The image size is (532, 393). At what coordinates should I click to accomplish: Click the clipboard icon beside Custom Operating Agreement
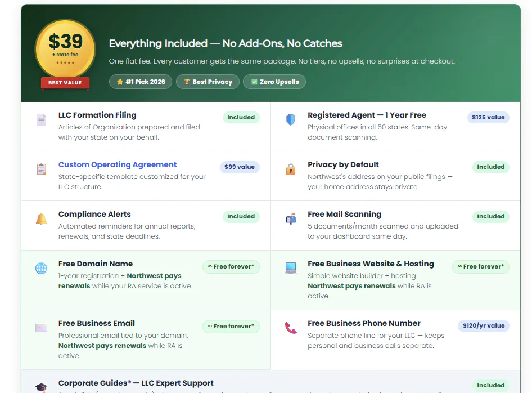click(42, 169)
